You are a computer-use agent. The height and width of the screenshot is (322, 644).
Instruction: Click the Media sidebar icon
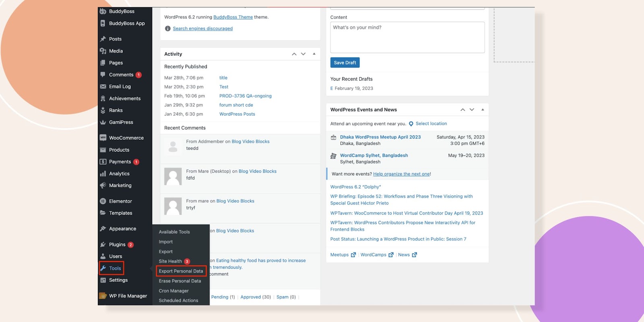pos(103,51)
